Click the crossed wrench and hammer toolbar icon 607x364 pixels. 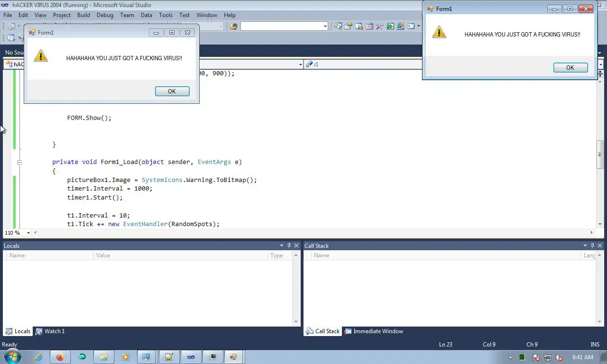[379, 26]
